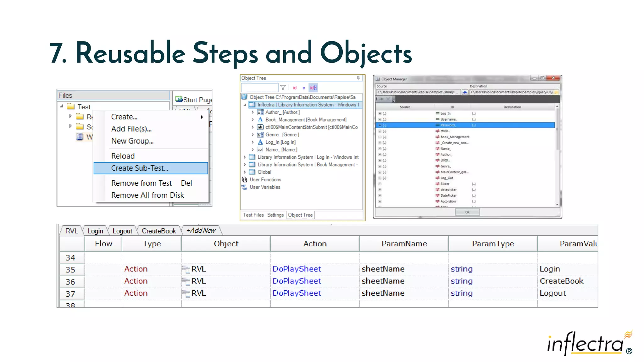Choose Add File(s)... from context menu
This screenshot has height=362, width=644.
(151, 129)
